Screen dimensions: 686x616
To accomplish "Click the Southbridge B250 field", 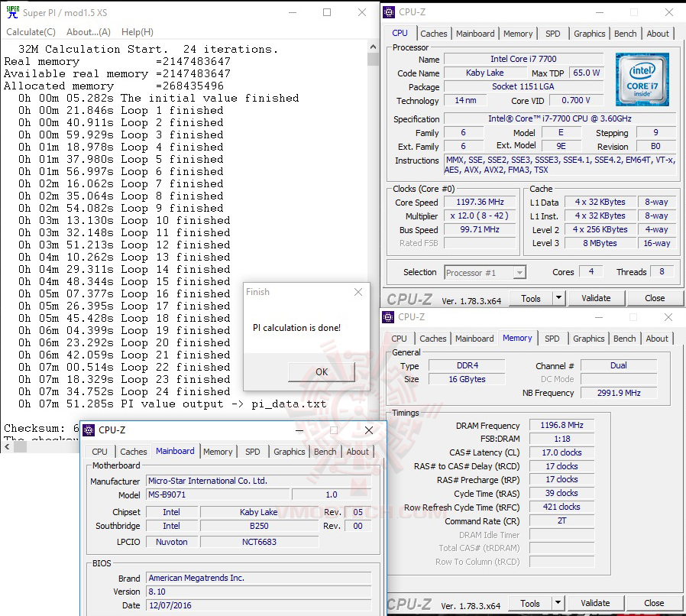I will [259, 526].
